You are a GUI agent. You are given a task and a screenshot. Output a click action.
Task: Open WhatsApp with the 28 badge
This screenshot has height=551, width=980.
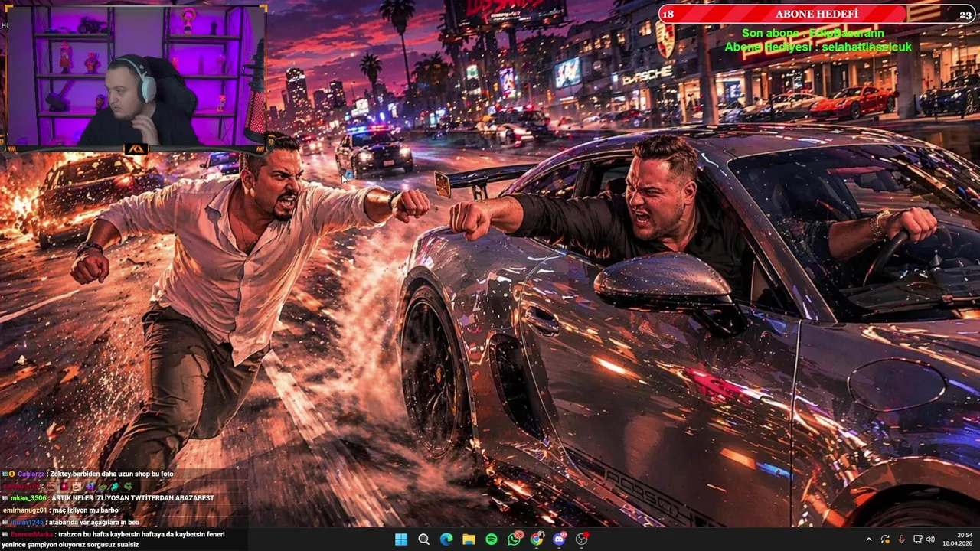click(514, 539)
